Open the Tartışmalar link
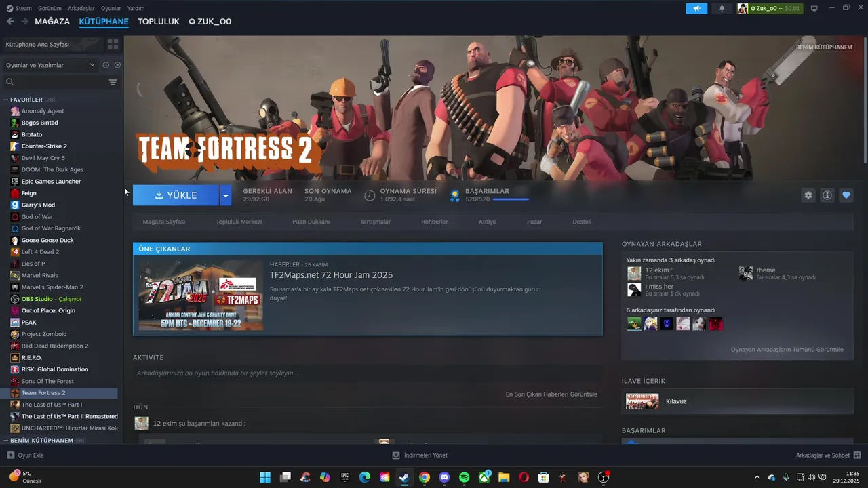This screenshot has height=488, width=868. (x=375, y=222)
